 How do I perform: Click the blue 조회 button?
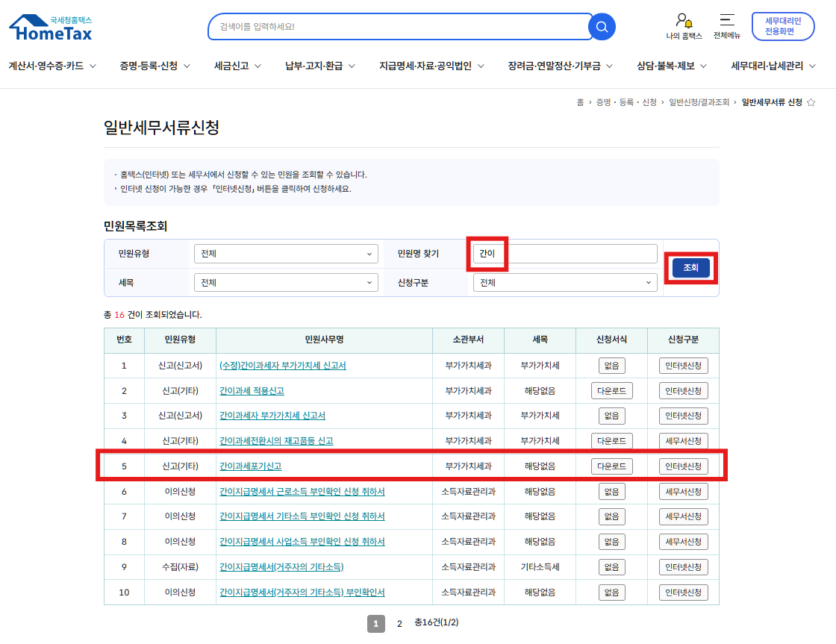[690, 267]
